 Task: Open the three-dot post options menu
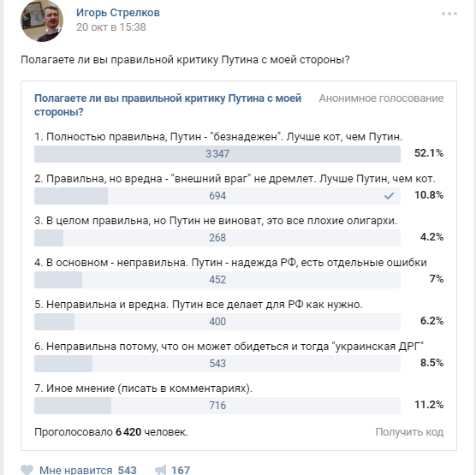tap(449, 14)
